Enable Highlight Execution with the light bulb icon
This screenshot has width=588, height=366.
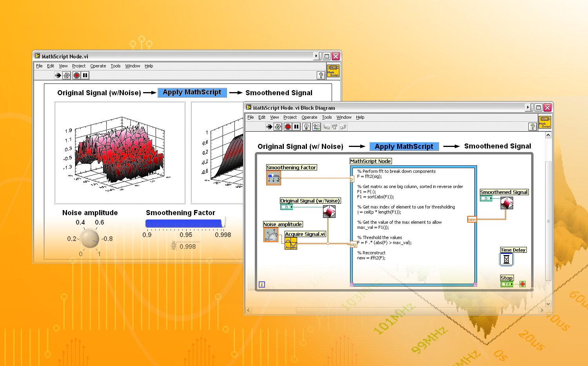pos(307,127)
